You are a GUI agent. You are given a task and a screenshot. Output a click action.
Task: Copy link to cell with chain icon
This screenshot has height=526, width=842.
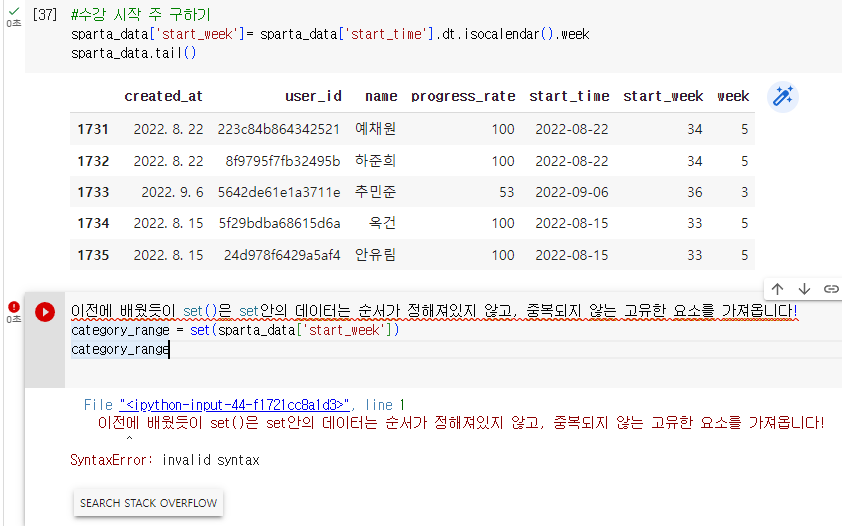[831, 289]
